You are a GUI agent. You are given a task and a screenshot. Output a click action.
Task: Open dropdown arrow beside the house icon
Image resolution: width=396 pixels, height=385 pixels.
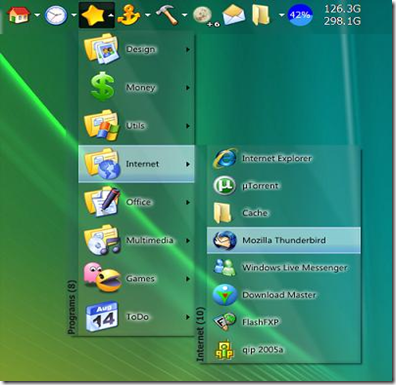click(x=37, y=15)
